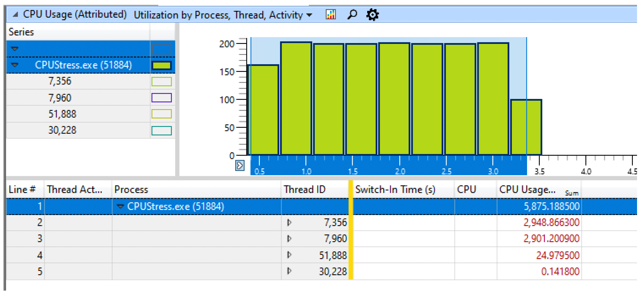The image size is (644, 293).
Task: Toggle series color box for thread 7,960
Action: click(x=162, y=98)
